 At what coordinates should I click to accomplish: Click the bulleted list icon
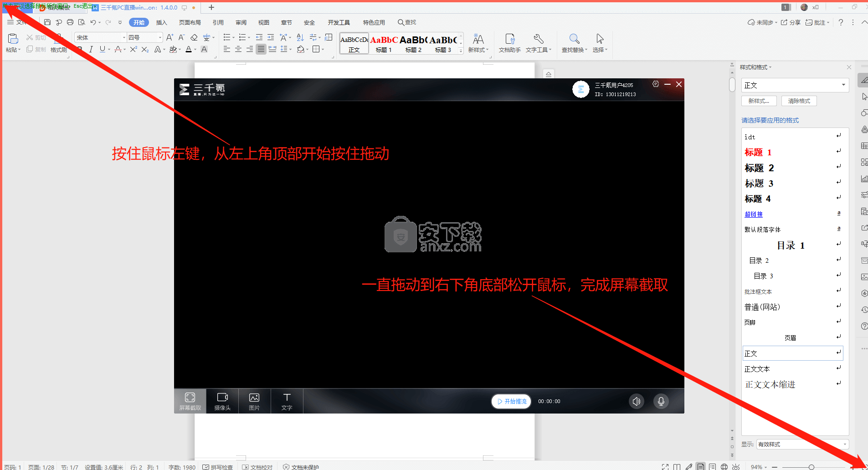[227, 37]
